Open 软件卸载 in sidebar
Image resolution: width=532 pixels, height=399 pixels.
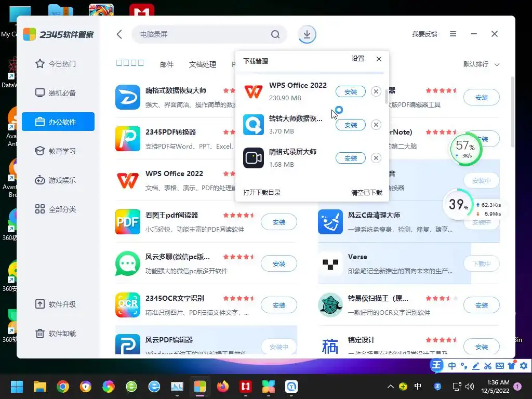click(58, 334)
